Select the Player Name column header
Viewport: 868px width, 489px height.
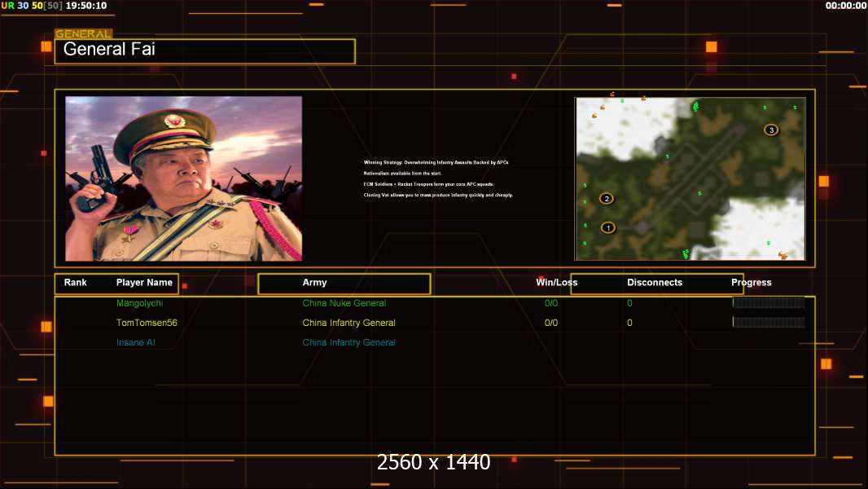coord(144,283)
